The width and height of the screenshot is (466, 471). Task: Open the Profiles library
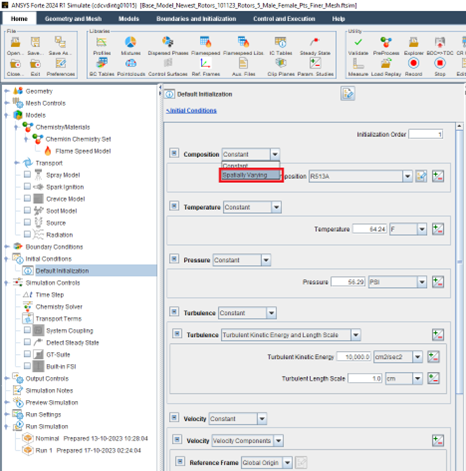102,43
